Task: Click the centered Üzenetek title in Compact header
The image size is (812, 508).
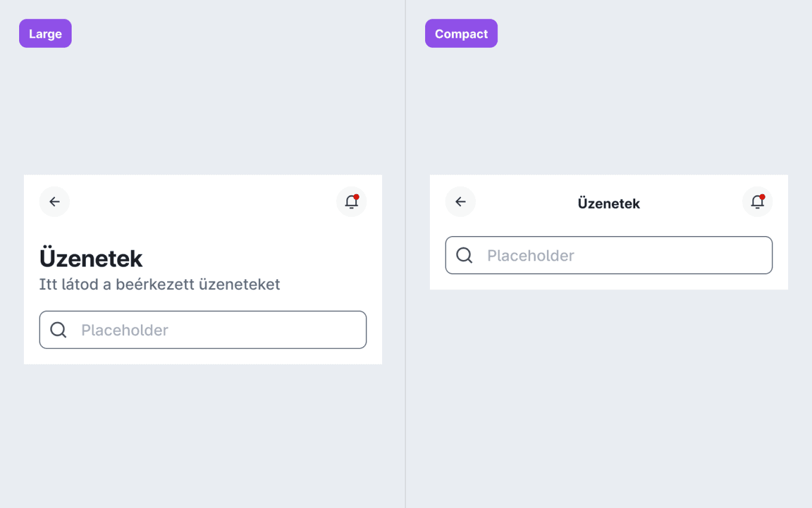Action: coord(609,203)
